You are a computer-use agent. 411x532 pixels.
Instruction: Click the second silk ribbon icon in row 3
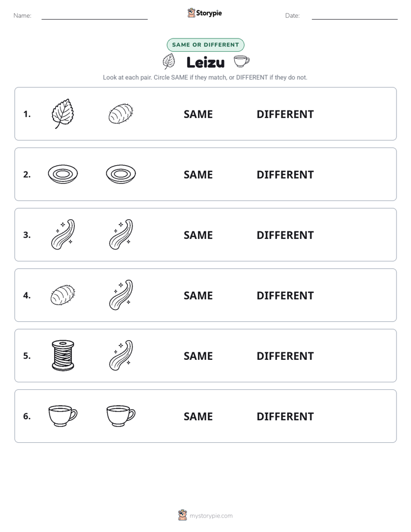[x=121, y=234]
